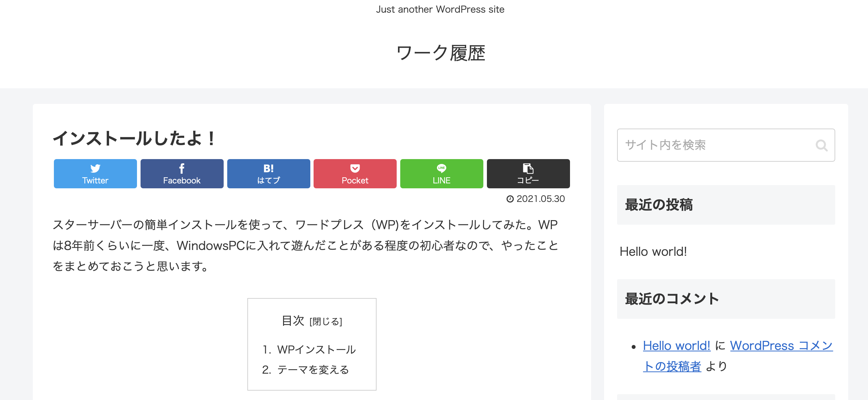Collapse table of contents via 閉じる
The image size is (868, 400).
pyautogui.click(x=326, y=322)
